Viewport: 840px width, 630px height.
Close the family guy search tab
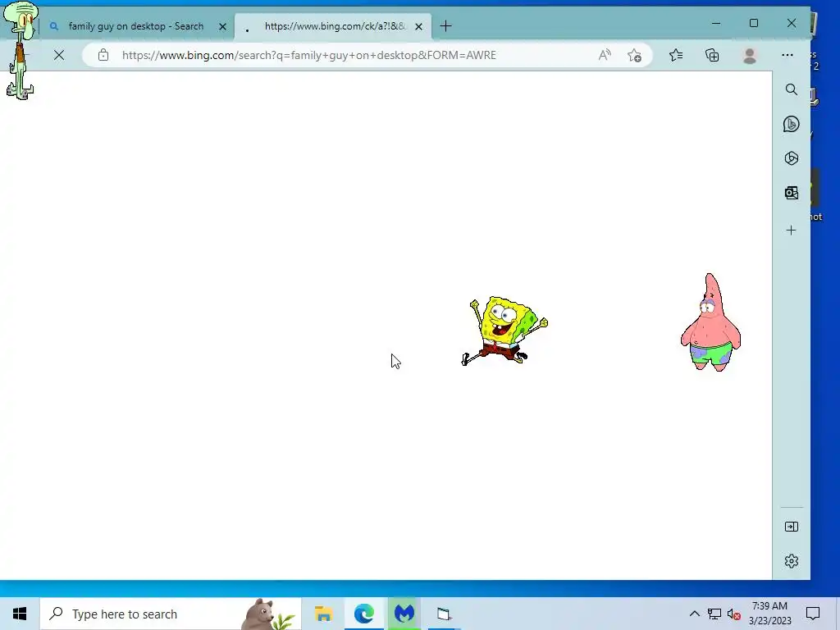click(222, 26)
